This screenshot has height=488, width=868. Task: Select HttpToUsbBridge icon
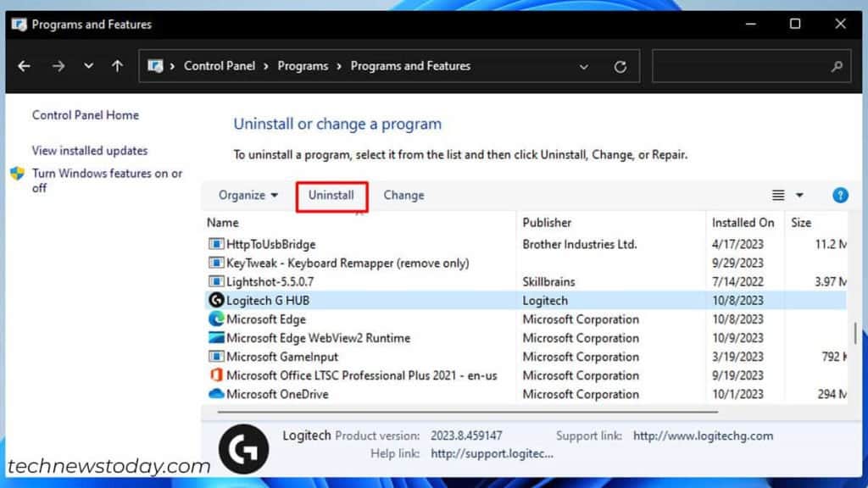point(216,244)
